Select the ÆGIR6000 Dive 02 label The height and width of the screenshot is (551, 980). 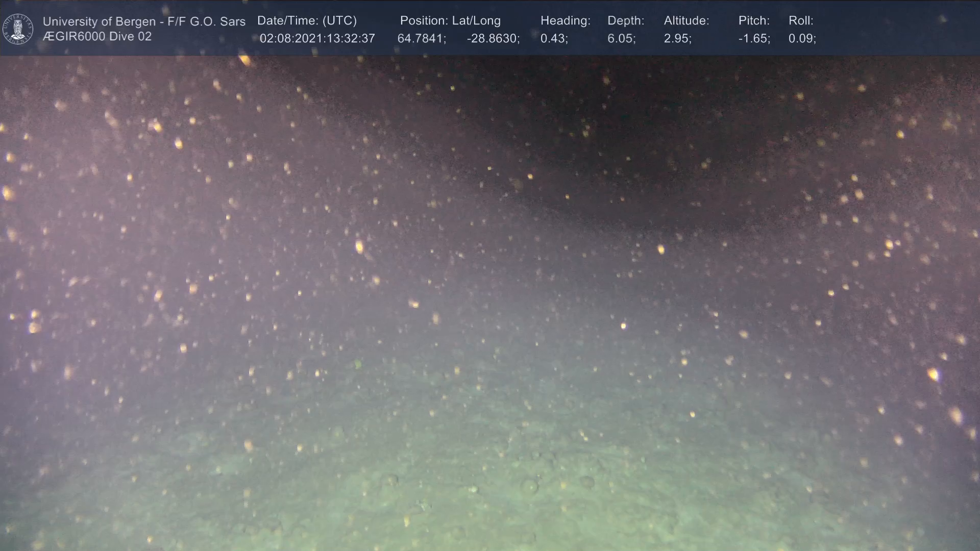tap(97, 37)
